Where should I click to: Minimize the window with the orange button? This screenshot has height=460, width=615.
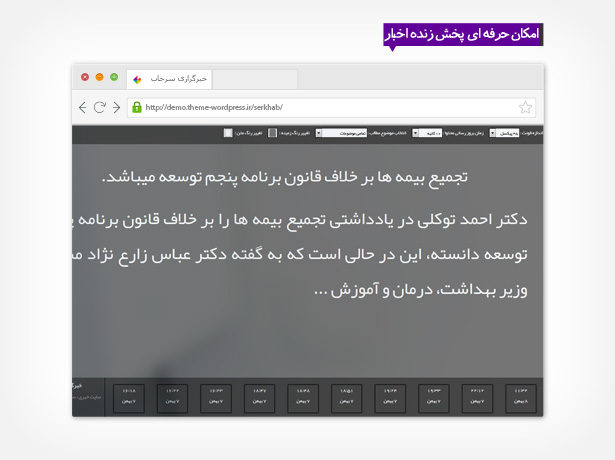tap(99, 77)
